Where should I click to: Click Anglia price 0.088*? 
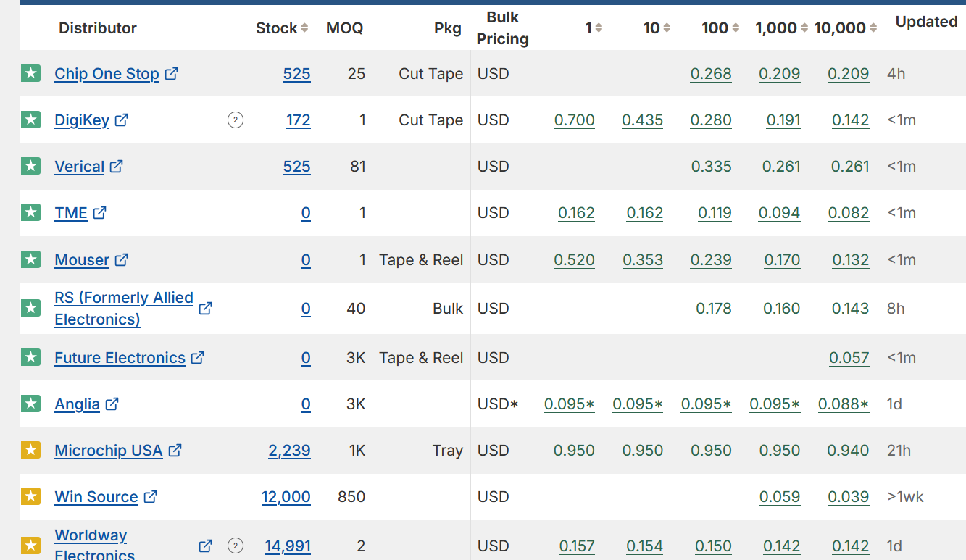pos(844,404)
